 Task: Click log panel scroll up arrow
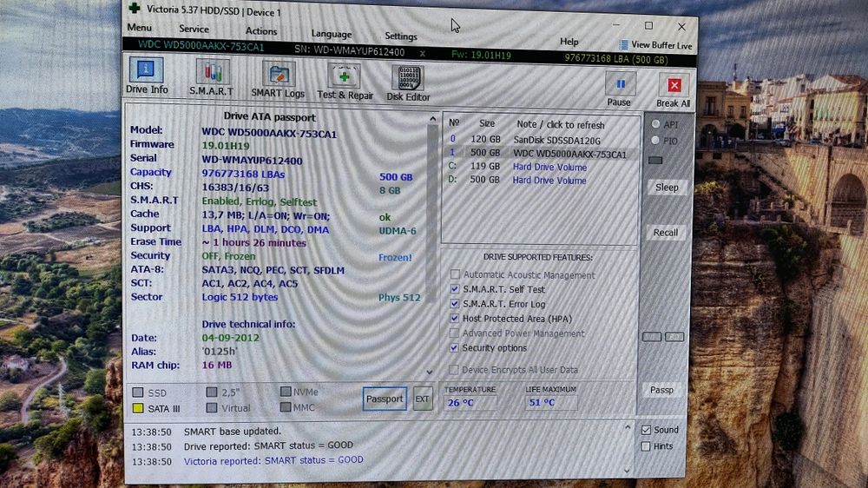pos(628,427)
